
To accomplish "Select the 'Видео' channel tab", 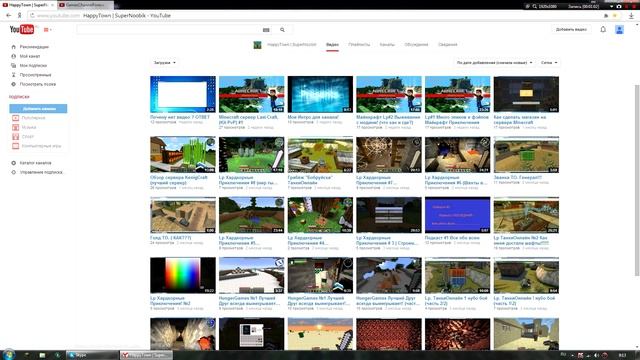I will 332,44.
